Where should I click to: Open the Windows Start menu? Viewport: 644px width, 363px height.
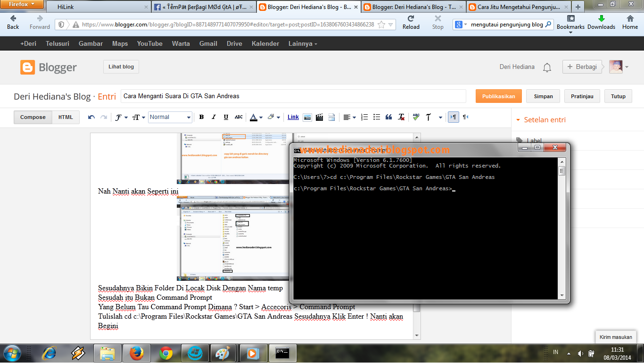point(13,353)
